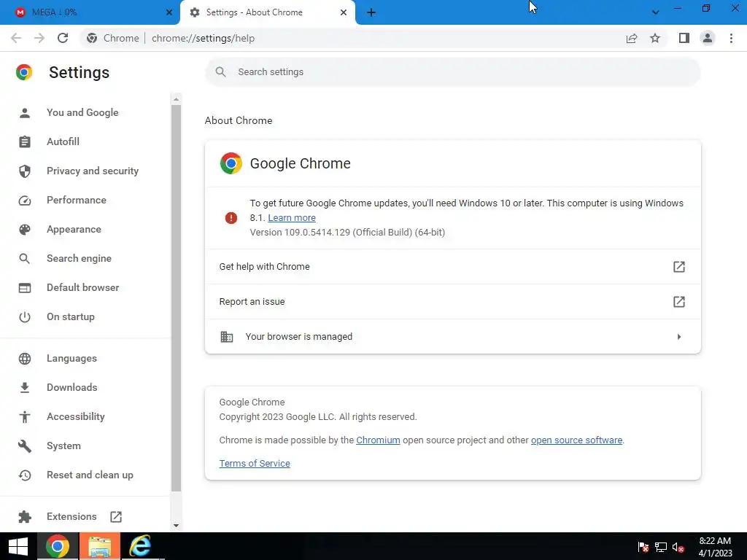The height and width of the screenshot is (560, 747).
Task: Click the sidebar vertical scrollbar thumb
Action: tap(177, 298)
